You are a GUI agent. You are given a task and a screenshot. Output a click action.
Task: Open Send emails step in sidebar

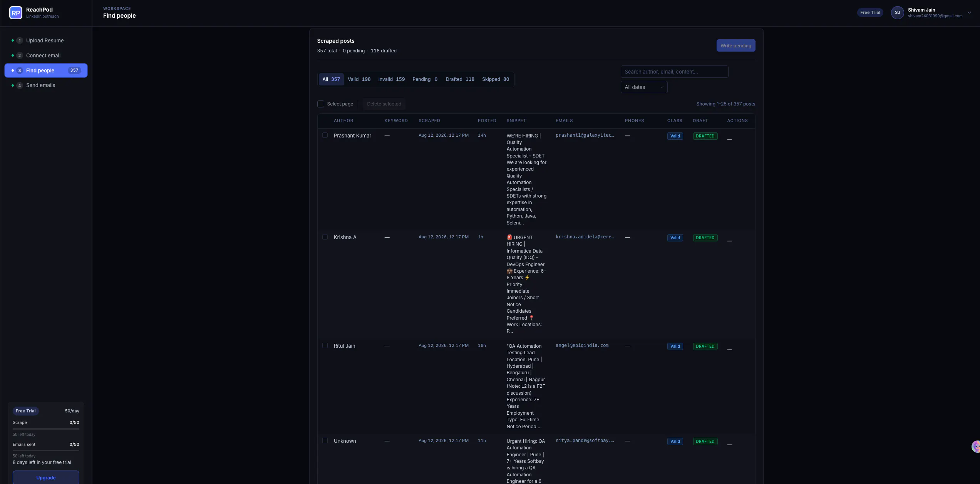46,85
